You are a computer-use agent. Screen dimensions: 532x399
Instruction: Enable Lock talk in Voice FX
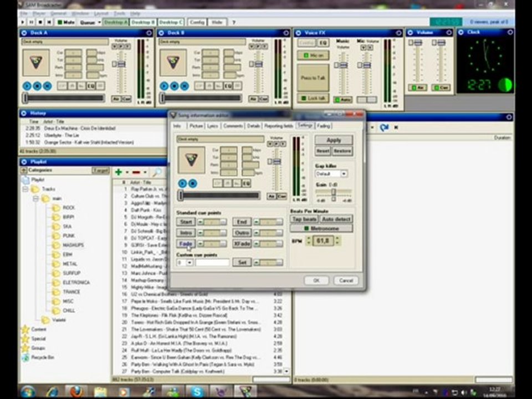(313, 98)
